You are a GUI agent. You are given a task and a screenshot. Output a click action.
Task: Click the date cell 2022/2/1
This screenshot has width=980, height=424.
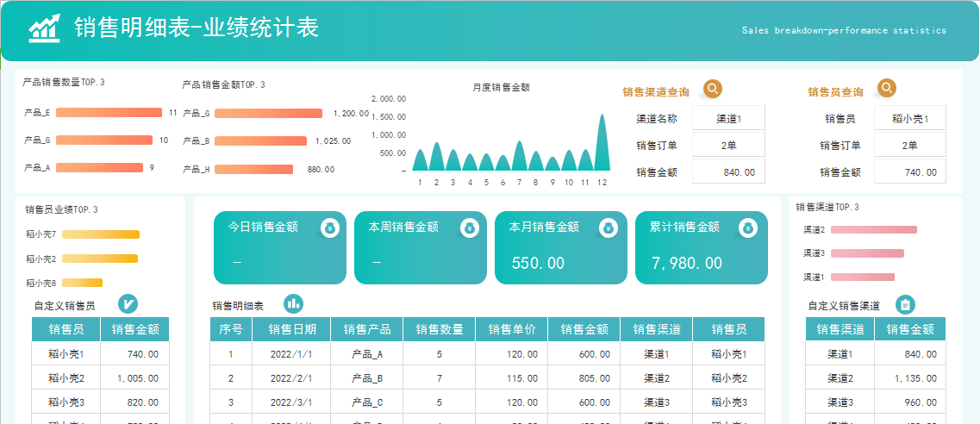[x=292, y=377]
